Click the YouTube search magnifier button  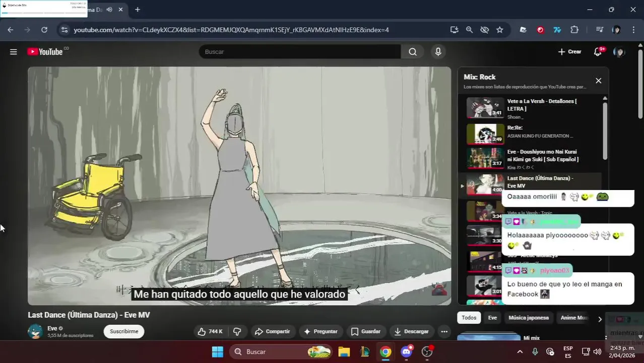coord(413,51)
